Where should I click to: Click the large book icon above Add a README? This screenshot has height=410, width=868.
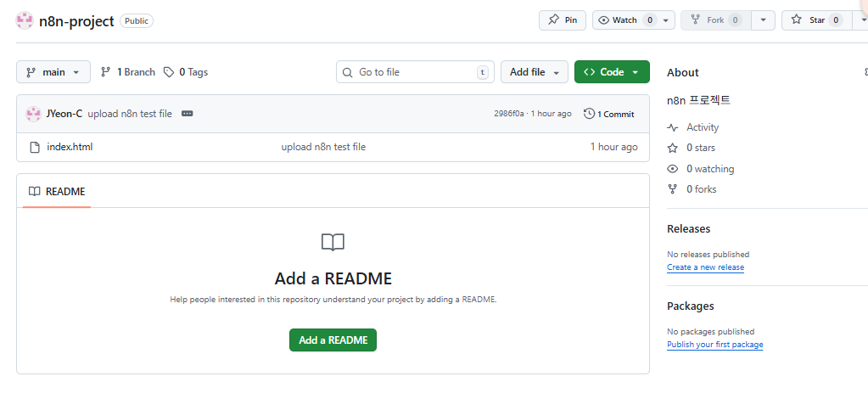click(333, 242)
